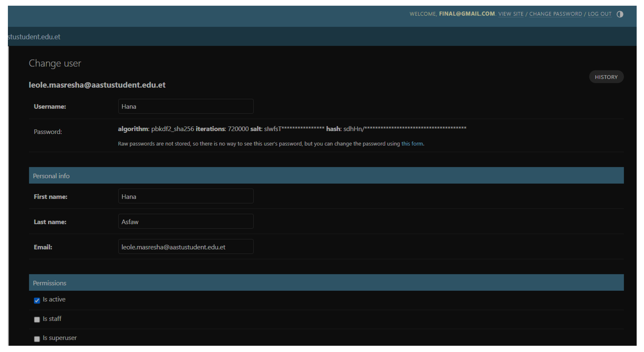Click the 'Username:' label text
Image resolution: width=644 pixels, height=352 pixels.
50,106
